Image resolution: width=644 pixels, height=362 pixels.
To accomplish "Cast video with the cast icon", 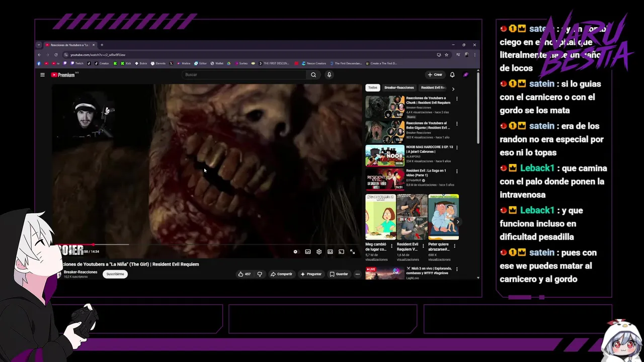I will click(x=341, y=252).
